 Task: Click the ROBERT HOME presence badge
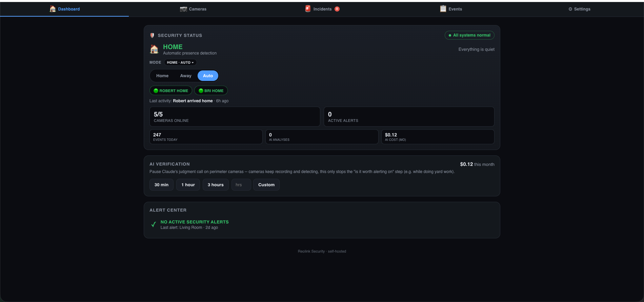(171, 91)
